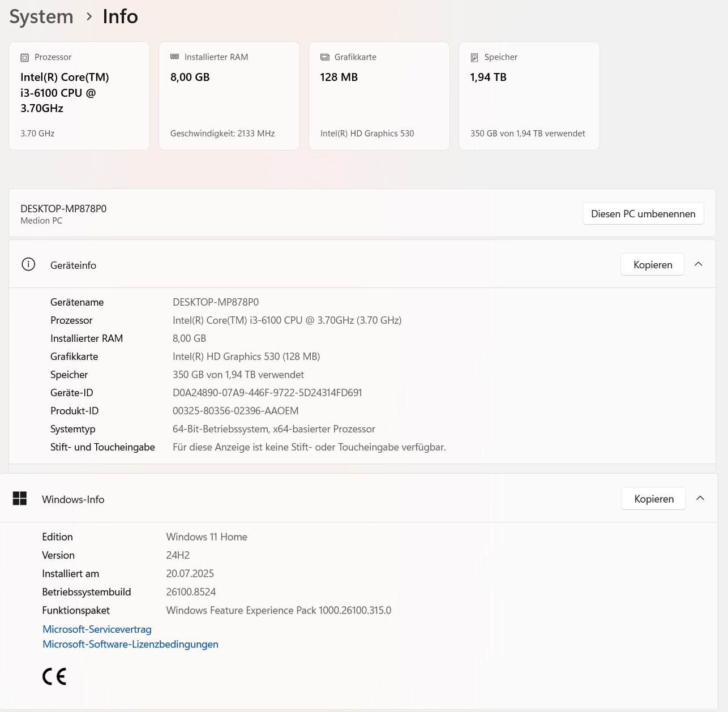
Task: Click the Produkt-ID value 00325-80356-02396-AAOEM
Action: point(235,411)
